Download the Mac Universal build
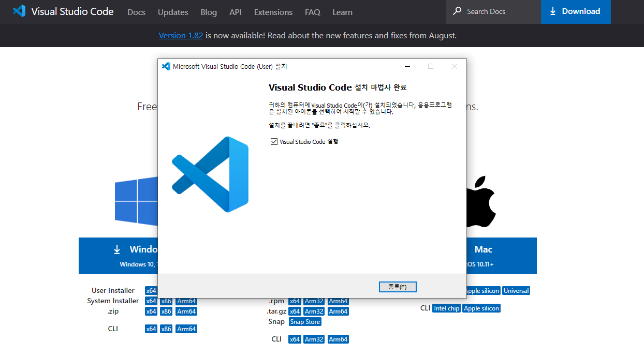Viewport: 644px width, 356px height. (x=516, y=291)
